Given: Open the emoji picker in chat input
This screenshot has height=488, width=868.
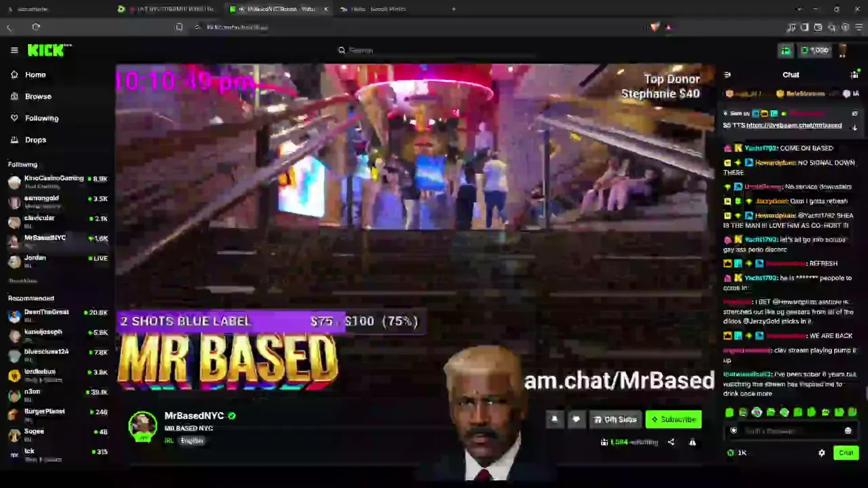Looking at the screenshot, I should tap(848, 431).
